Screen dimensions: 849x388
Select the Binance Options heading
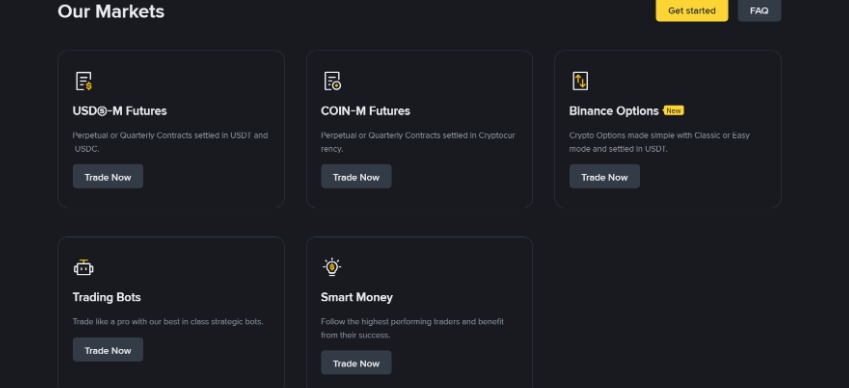(x=613, y=111)
